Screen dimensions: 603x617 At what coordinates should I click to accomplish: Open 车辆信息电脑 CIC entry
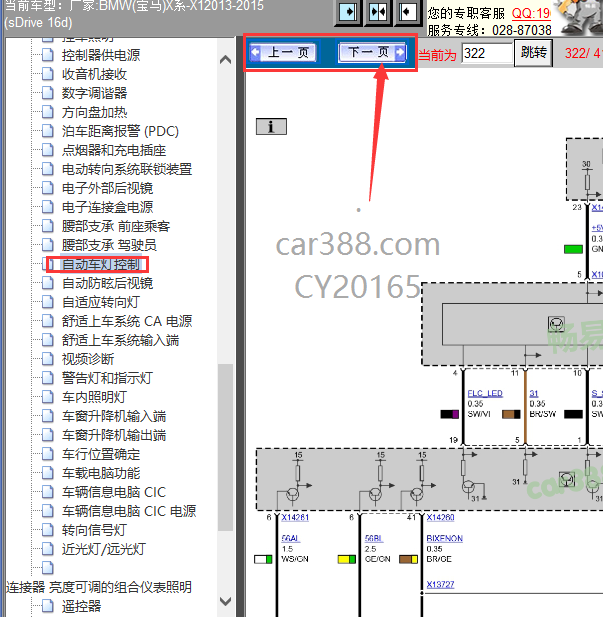click(x=114, y=493)
